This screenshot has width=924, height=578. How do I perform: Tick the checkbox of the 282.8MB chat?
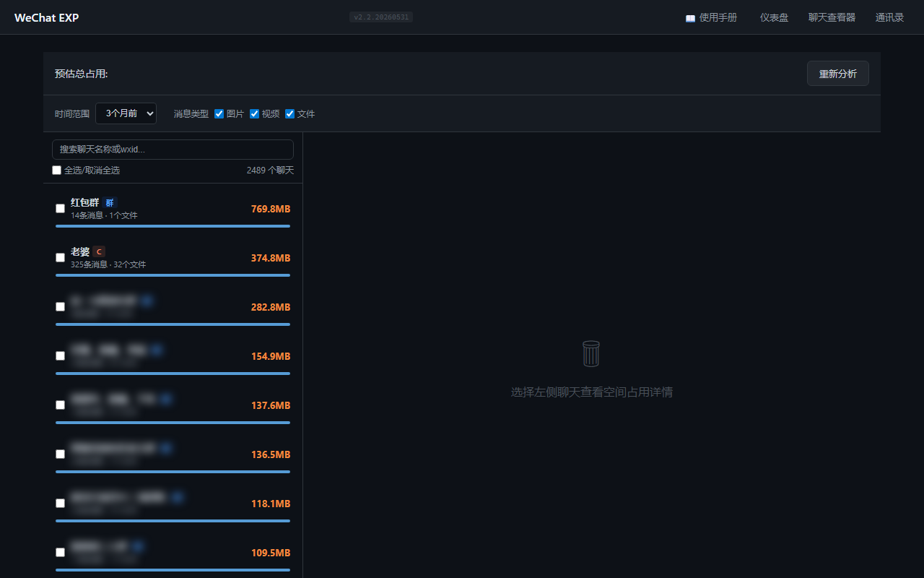tap(61, 307)
